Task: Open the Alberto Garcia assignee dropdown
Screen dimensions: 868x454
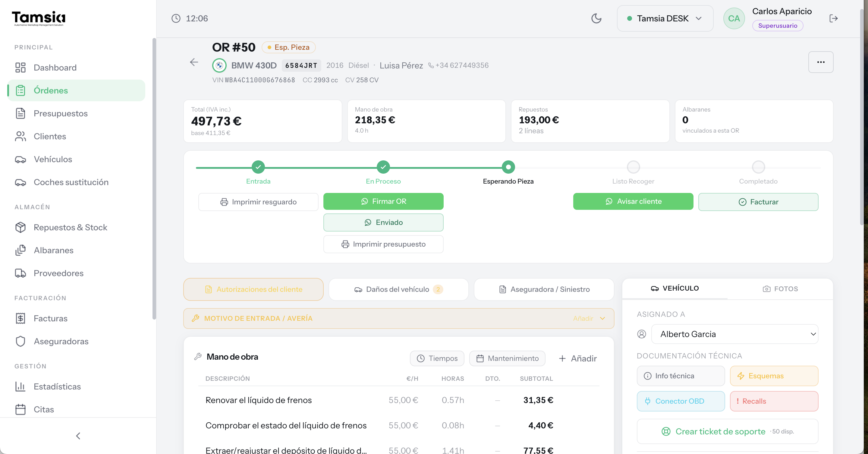Action: (734, 334)
